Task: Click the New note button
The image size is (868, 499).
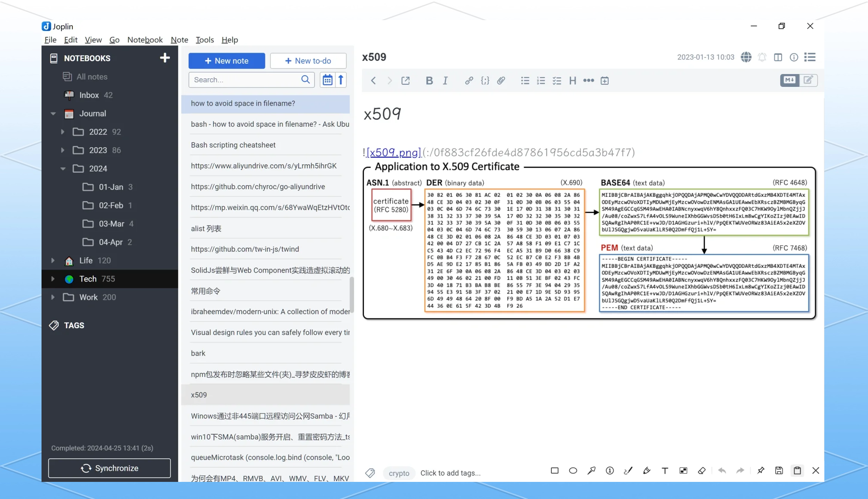Action: (x=226, y=61)
